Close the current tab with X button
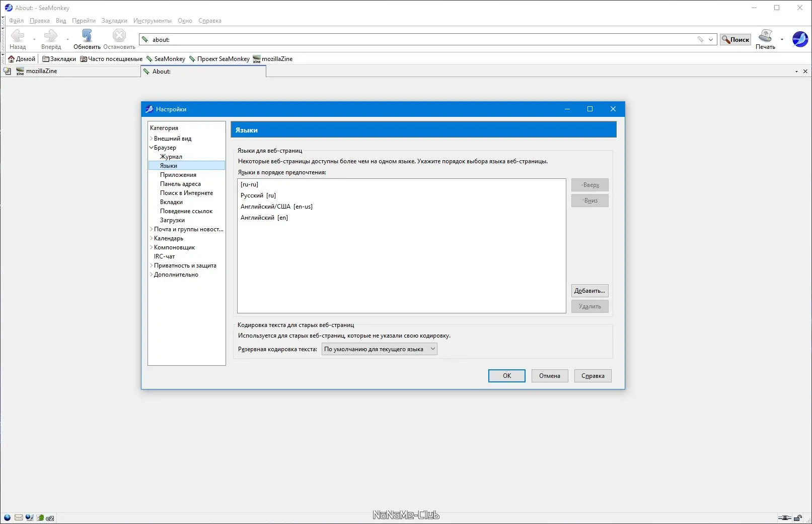812x524 pixels. (x=805, y=72)
